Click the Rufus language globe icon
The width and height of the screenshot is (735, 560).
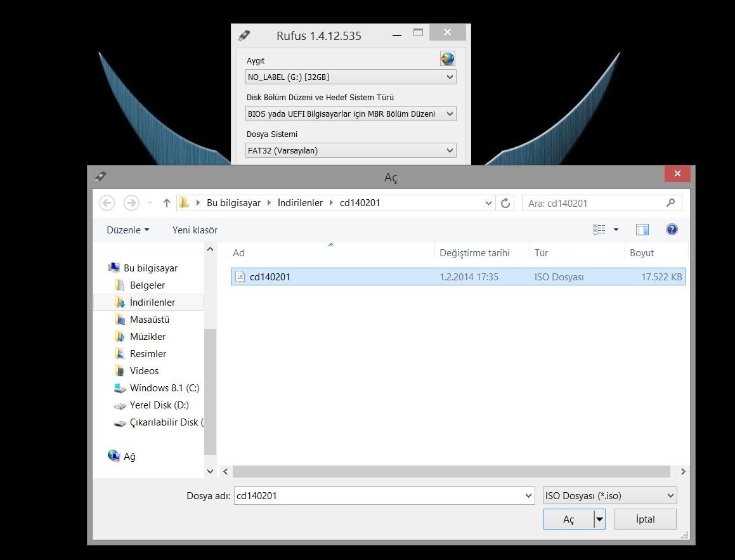click(447, 58)
